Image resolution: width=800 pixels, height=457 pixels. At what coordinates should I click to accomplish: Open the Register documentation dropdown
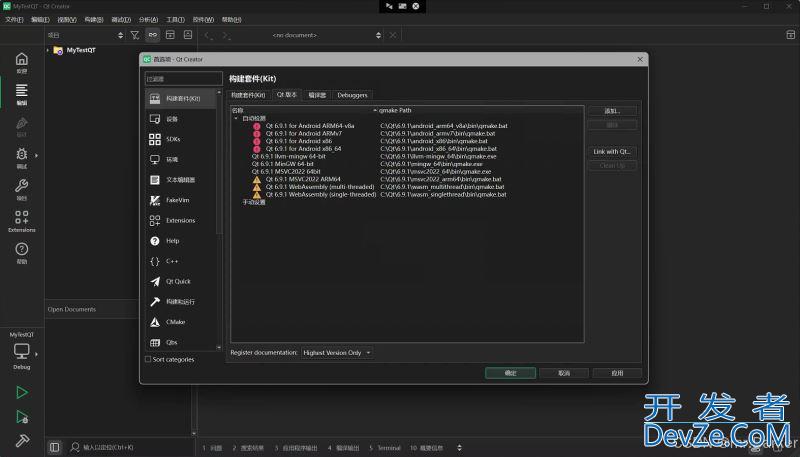[x=337, y=353]
